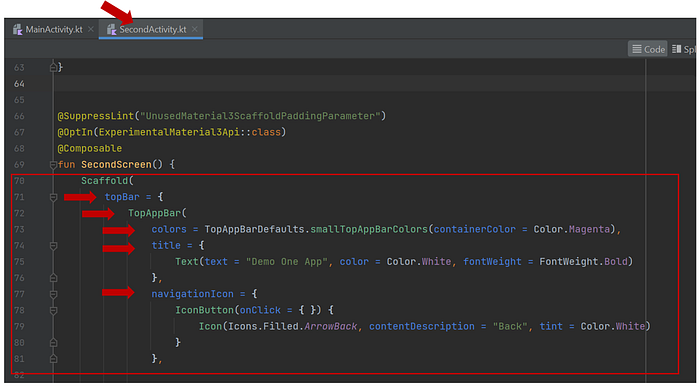The image size is (700, 386).
Task: Close the SecondActivity.kt tab
Action: point(195,29)
